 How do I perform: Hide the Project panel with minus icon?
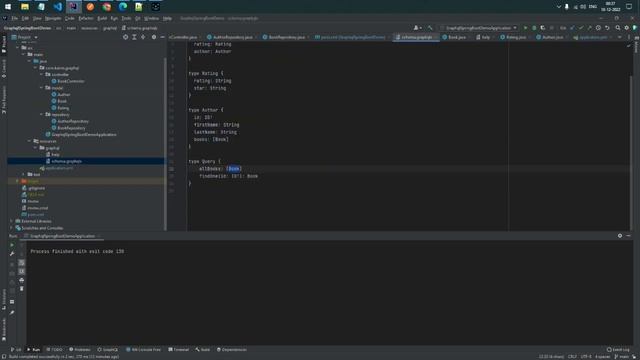(162, 37)
